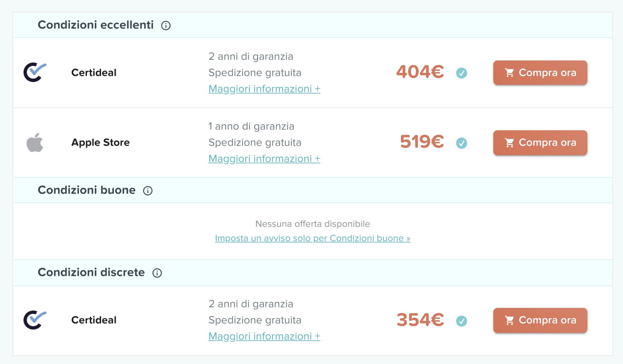Click verified checkmark badge next to 519€

(461, 143)
